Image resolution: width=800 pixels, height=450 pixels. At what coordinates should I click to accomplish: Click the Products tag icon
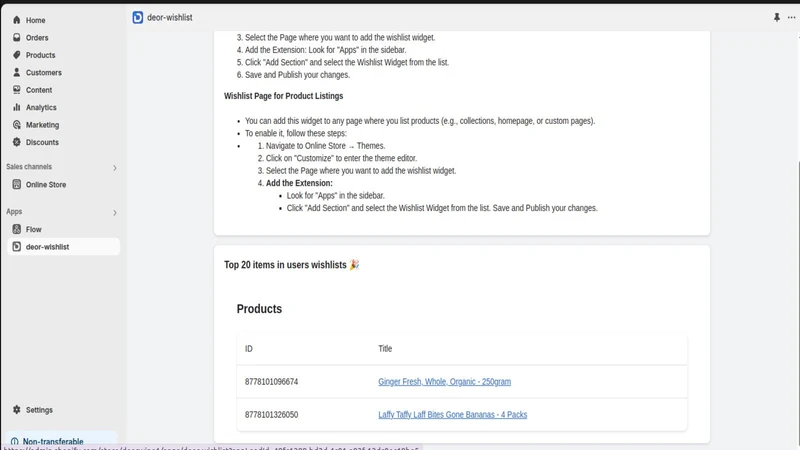tap(17, 55)
